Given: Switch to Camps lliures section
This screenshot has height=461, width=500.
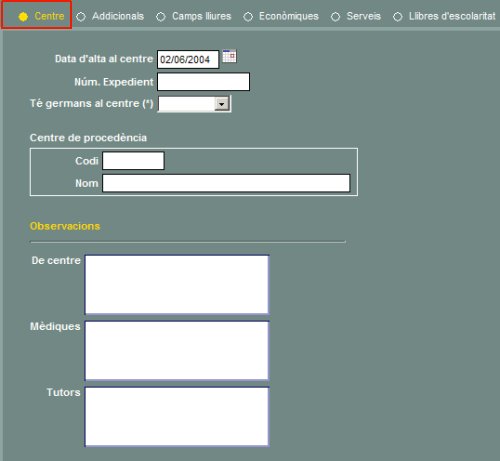Looking at the screenshot, I should point(161,17).
